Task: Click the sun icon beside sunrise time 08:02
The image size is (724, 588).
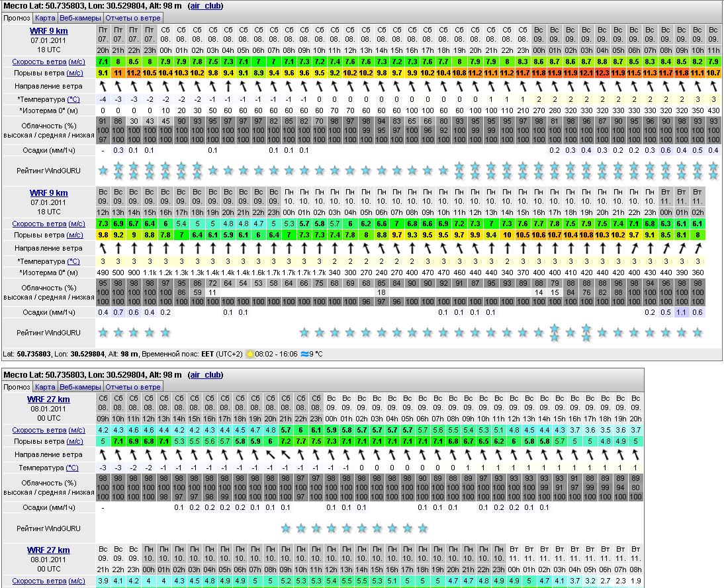Action: (250, 354)
